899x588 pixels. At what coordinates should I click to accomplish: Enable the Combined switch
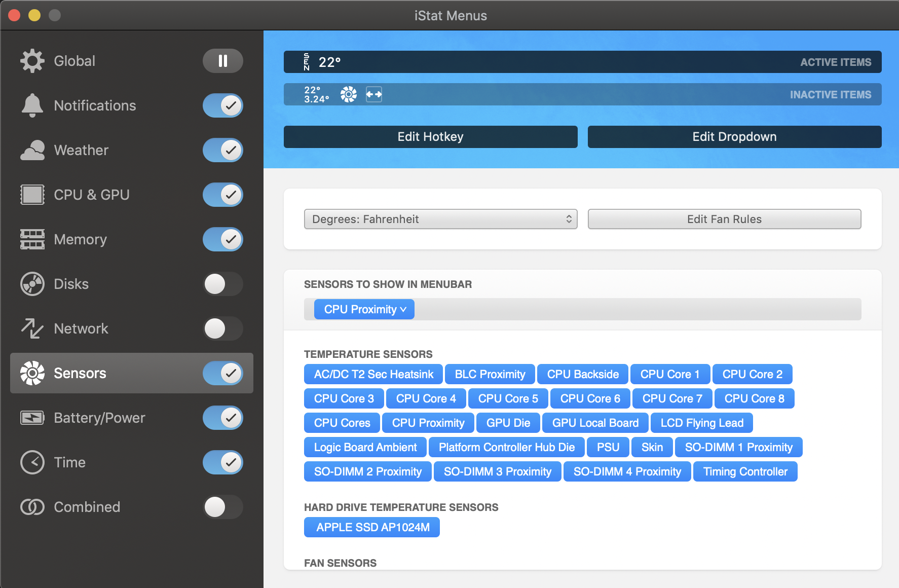pos(223,507)
